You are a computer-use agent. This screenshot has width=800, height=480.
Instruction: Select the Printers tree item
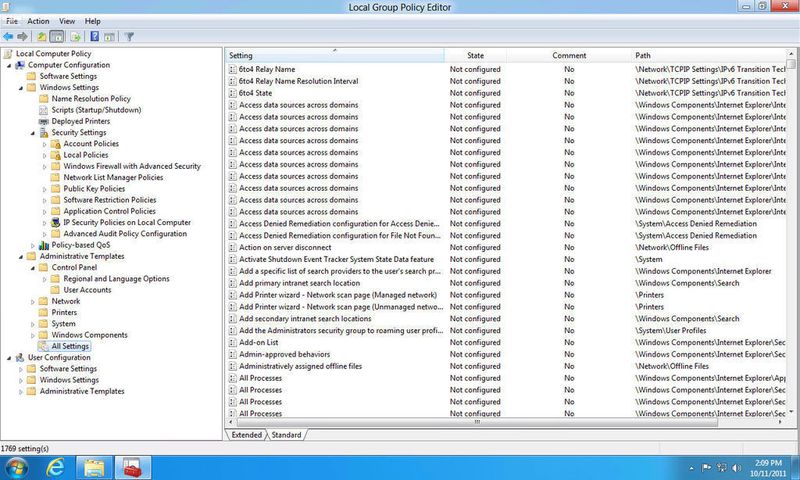point(64,312)
